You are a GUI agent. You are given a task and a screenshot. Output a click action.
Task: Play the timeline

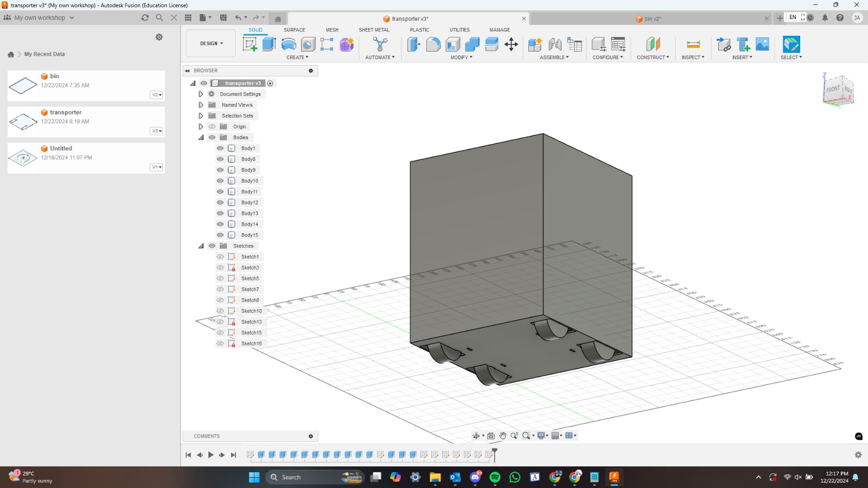point(211,455)
